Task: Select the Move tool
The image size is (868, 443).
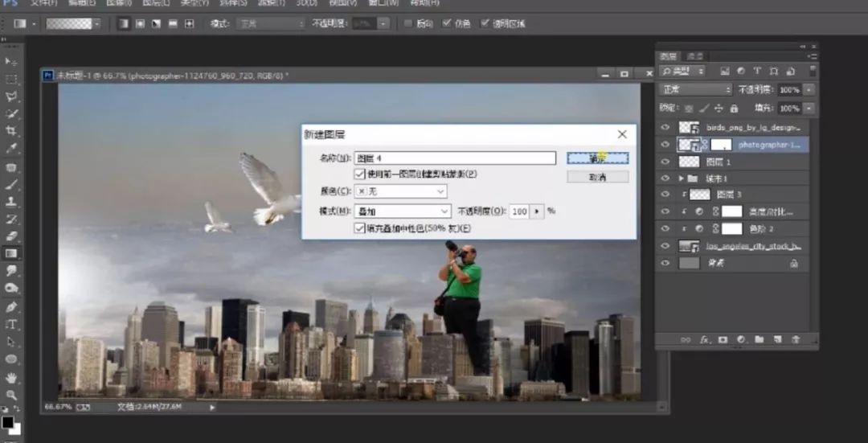Action: click(x=10, y=61)
